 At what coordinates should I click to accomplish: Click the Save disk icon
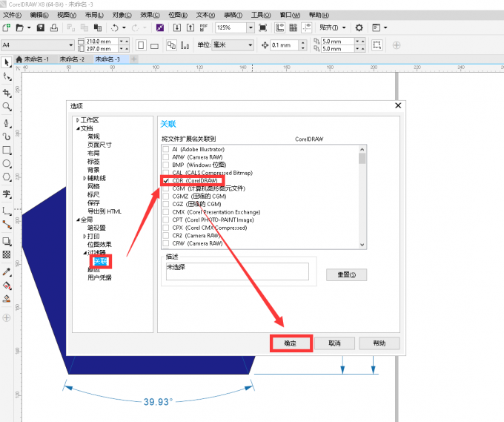(41, 27)
